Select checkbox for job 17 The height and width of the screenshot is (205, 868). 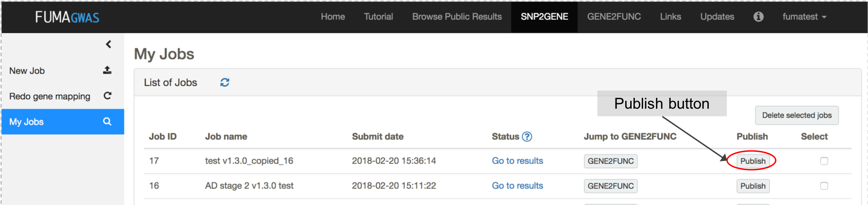tap(824, 161)
